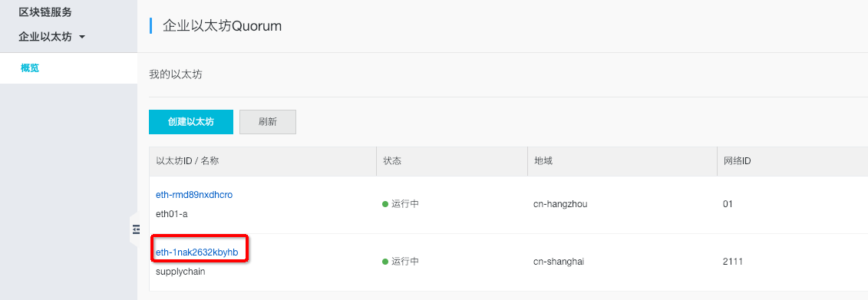
Task: Click the 企业以太坊Quorum page title
Action: [223, 25]
